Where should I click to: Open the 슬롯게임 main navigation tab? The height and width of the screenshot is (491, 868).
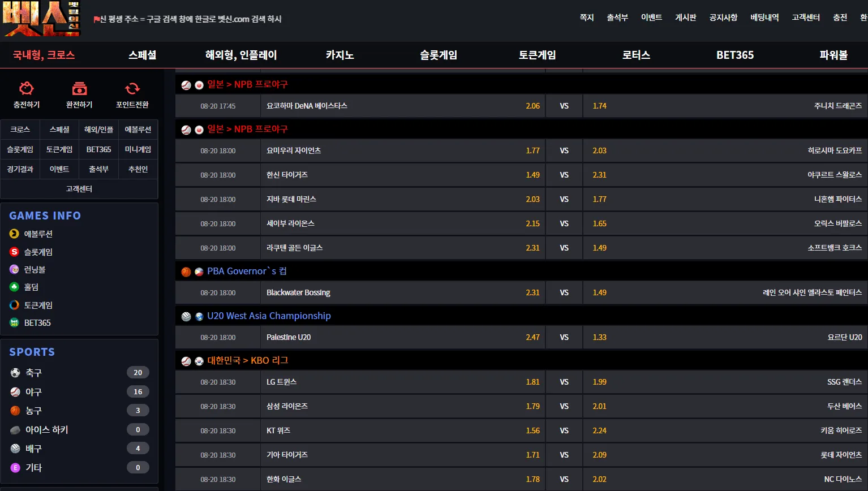click(439, 55)
